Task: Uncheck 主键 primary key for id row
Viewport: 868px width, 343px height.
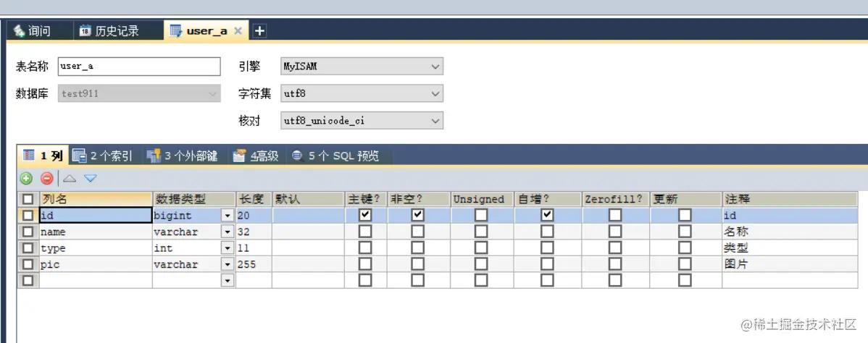Action: (x=365, y=215)
